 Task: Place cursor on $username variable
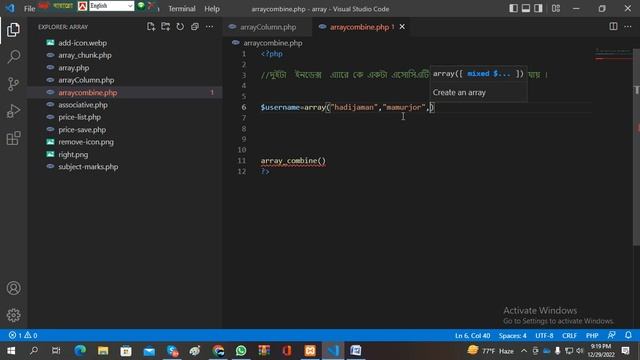(280, 107)
